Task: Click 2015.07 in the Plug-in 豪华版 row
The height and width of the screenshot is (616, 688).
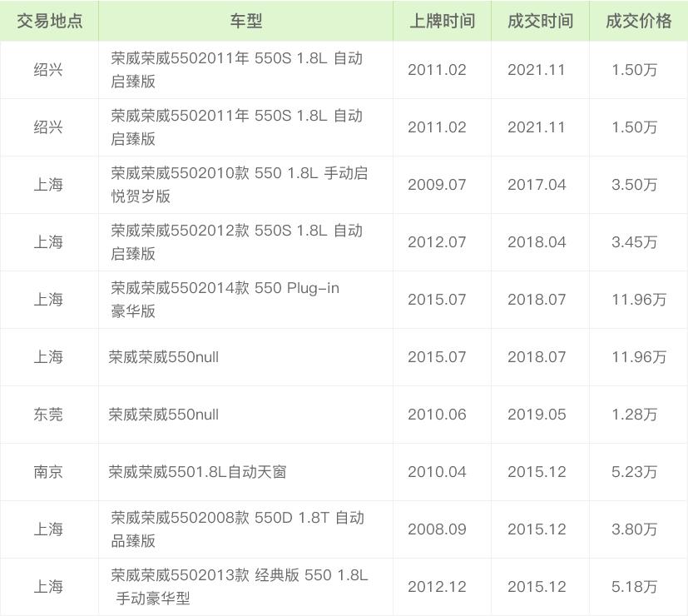Action: click(437, 300)
